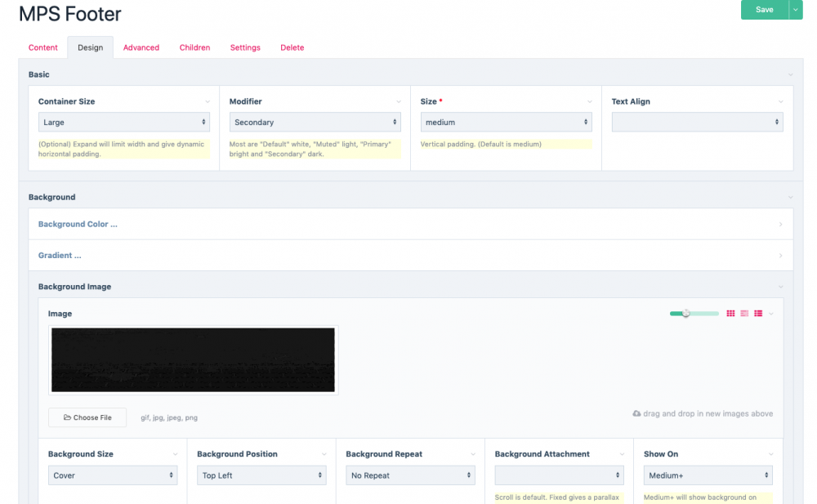Open the view options chevron beside list icons
The width and height of the screenshot is (817, 504).
coord(770,313)
